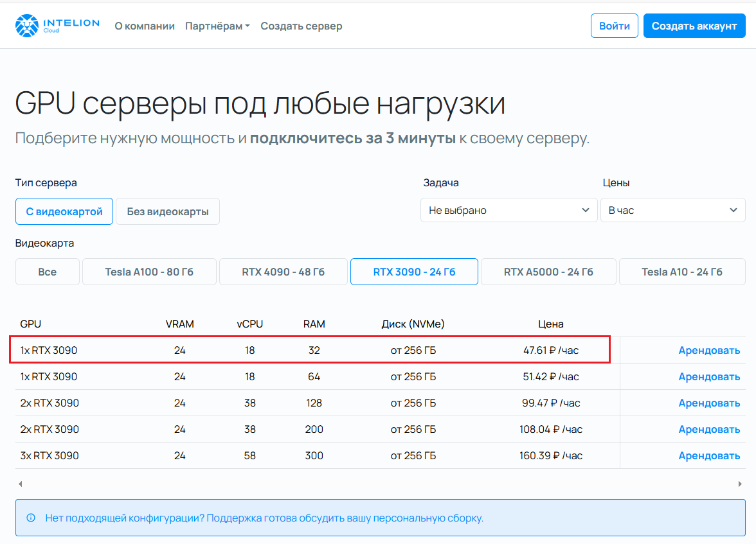Click the 'Видеокарта' label
The image size is (756, 544).
pyautogui.click(x=44, y=243)
